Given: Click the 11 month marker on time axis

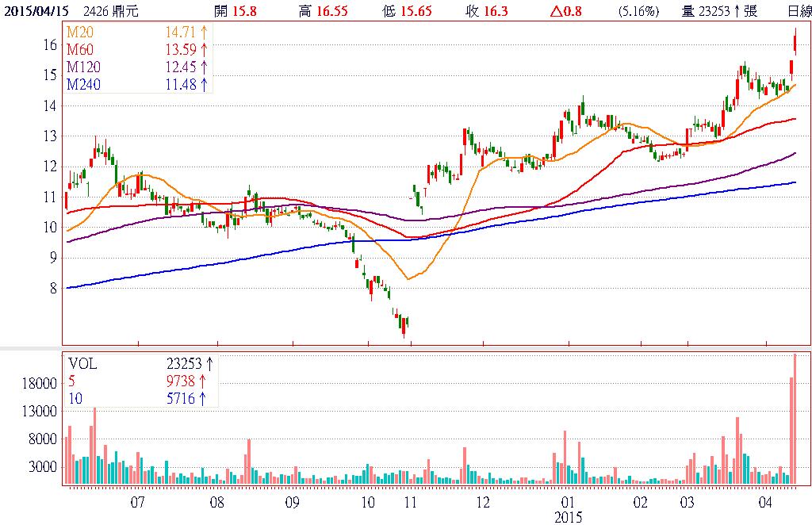Looking at the screenshot, I should coord(410,503).
